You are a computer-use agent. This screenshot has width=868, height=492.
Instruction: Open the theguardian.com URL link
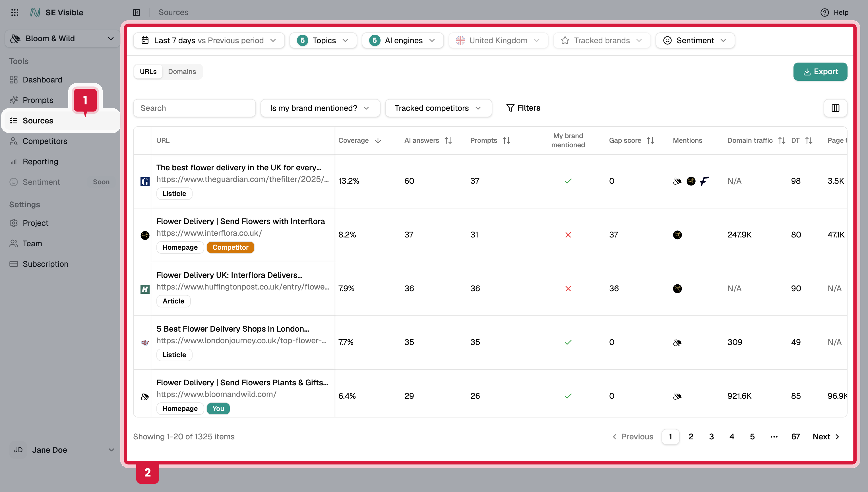click(x=242, y=179)
